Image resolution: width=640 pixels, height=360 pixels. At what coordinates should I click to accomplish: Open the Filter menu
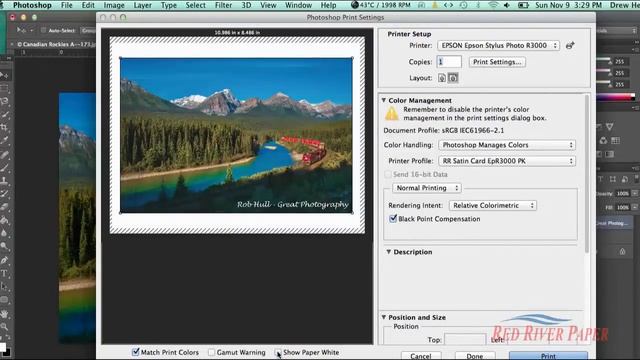click(223, 5)
